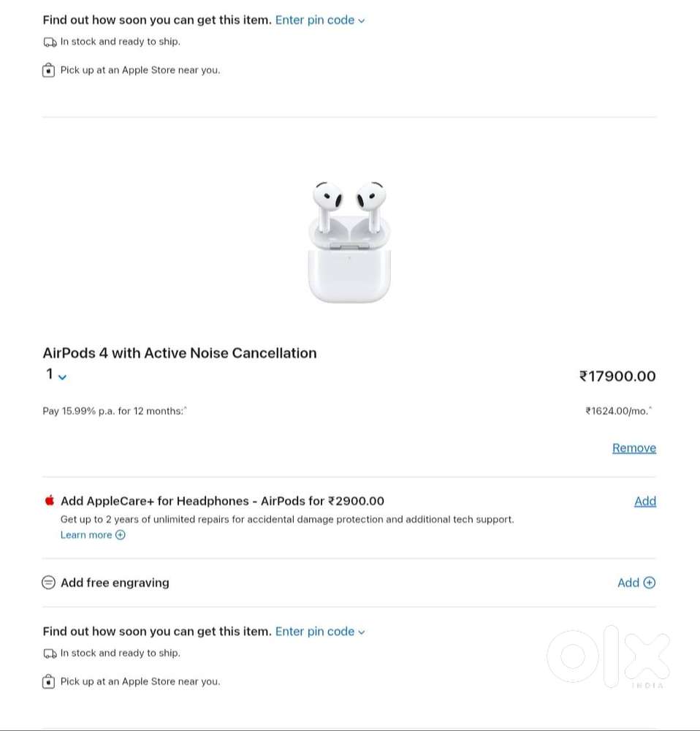Click the AirPods 4 product image

[349, 241]
